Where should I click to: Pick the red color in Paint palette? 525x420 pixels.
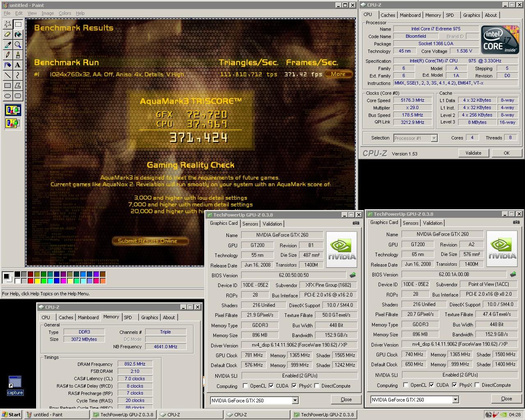[30, 281]
